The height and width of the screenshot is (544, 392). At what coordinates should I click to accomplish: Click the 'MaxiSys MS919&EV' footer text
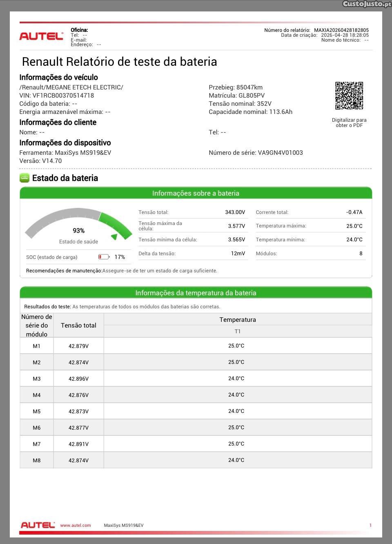point(124,525)
